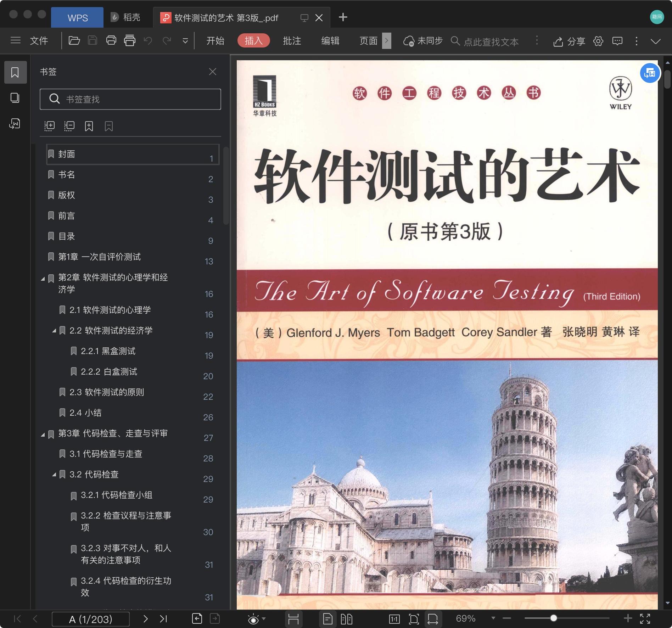Click the print preview icon
672x628 pixels.
click(x=130, y=41)
